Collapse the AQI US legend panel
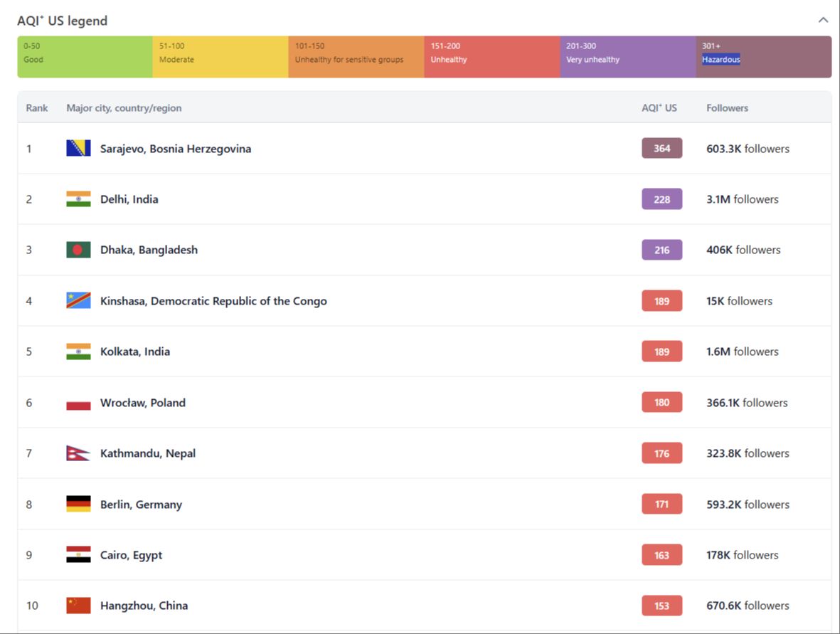Viewport: 840px width, 634px height. pos(823,20)
